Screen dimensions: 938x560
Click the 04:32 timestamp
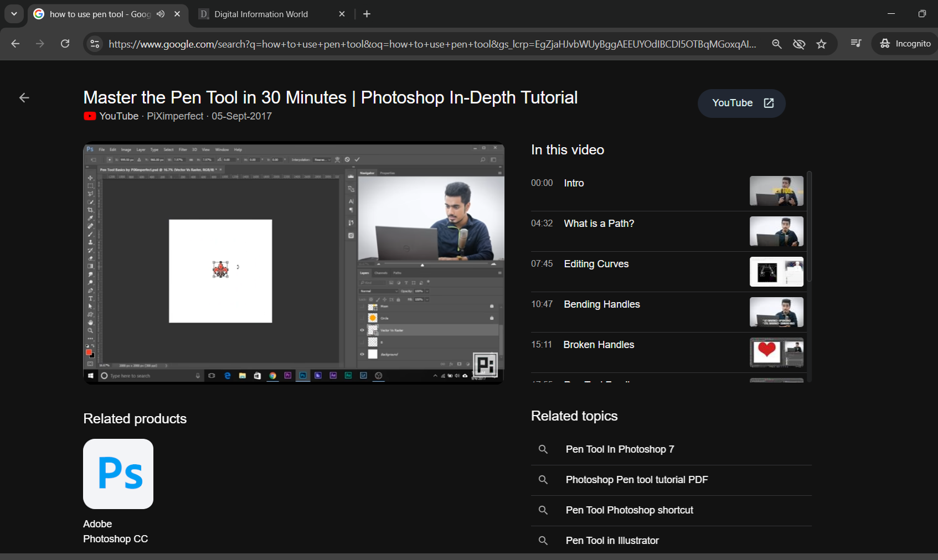(x=542, y=224)
